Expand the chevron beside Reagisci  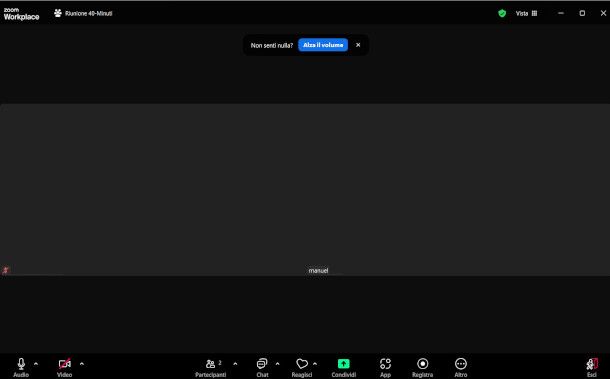(x=315, y=364)
